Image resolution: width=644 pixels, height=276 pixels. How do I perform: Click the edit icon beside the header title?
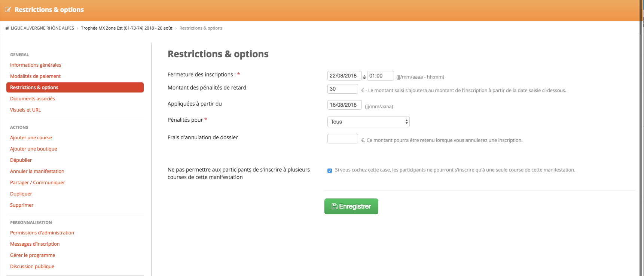click(x=8, y=10)
